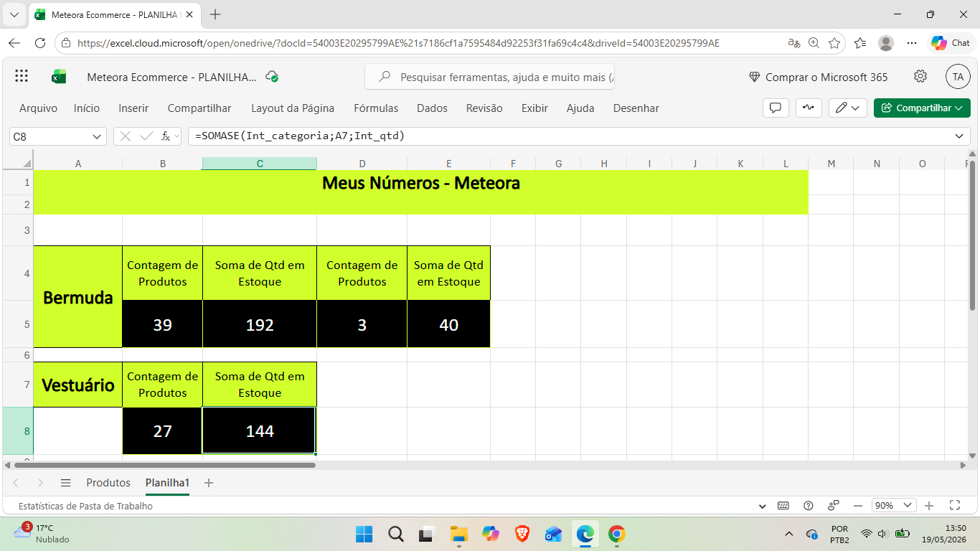This screenshot has width=980, height=551.
Task: Open the keyboard shortcuts icon in status bar
Action: pos(783,505)
